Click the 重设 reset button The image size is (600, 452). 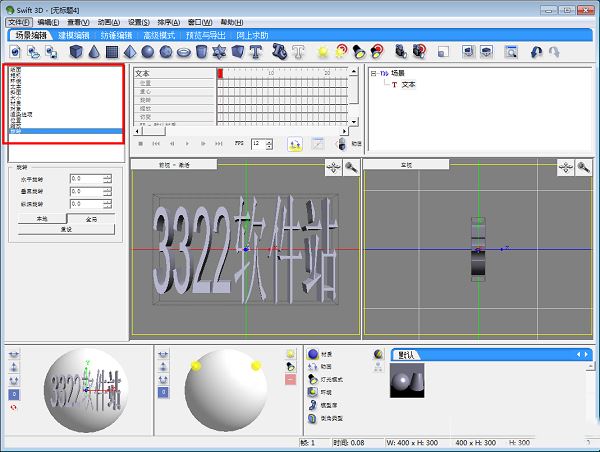click(66, 229)
